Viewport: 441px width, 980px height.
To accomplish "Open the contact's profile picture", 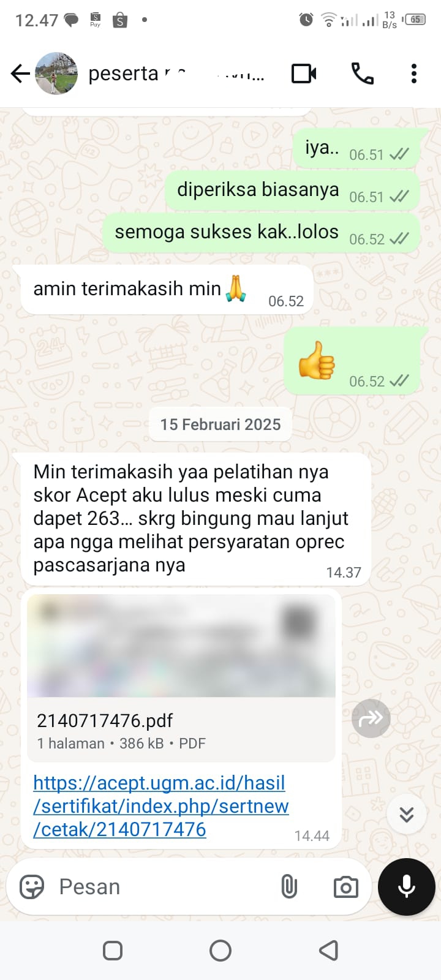I will [56, 73].
